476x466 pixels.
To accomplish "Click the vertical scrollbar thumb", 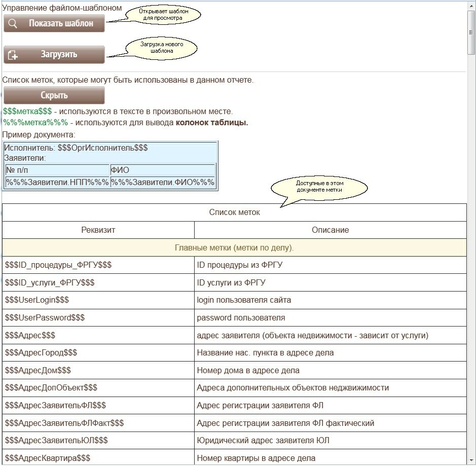I will [x=471, y=31].
